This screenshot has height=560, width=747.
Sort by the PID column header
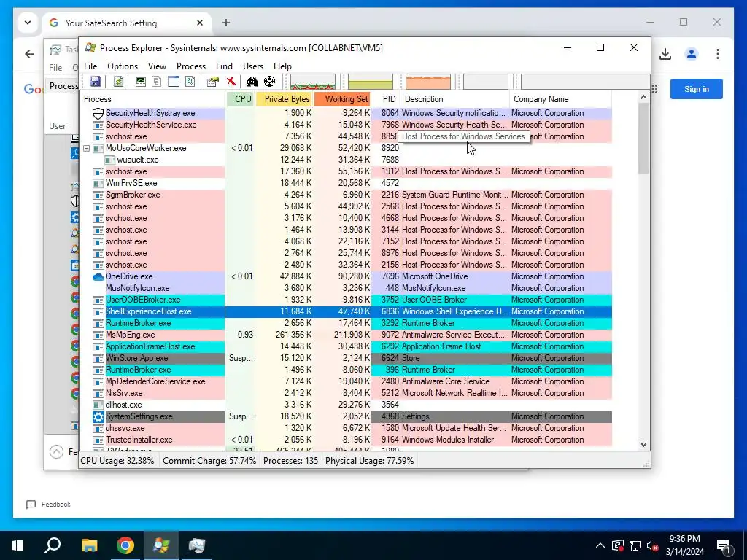387,99
